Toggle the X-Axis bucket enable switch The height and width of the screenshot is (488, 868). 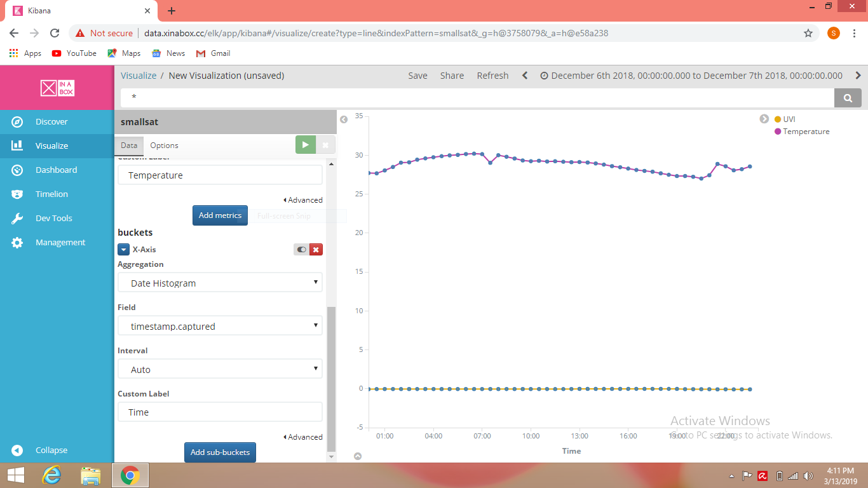pyautogui.click(x=301, y=250)
